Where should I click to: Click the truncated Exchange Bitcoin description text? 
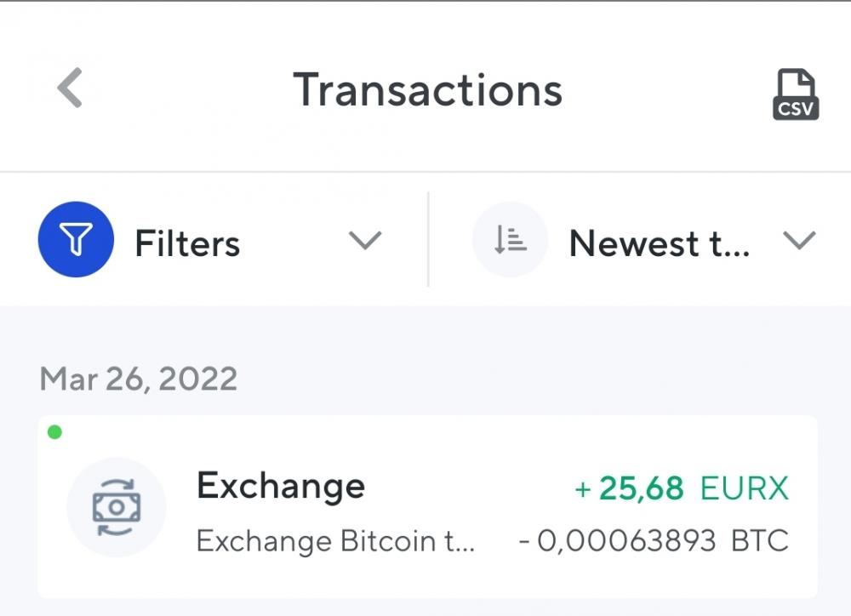[x=336, y=540]
